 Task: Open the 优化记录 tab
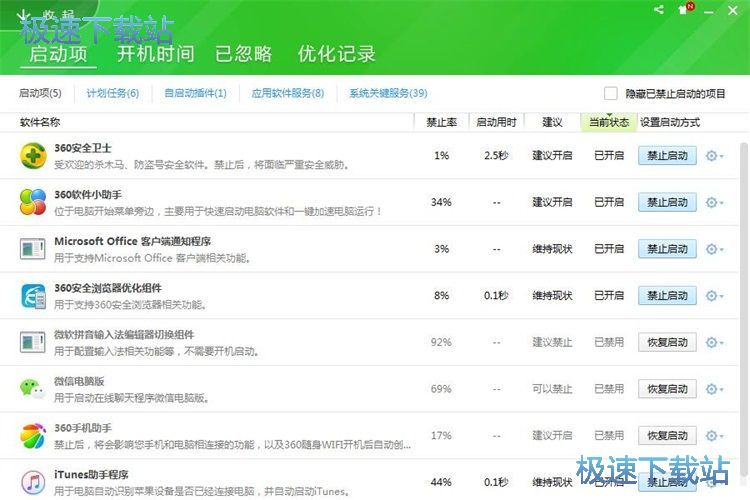pyautogui.click(x=337, y=54)
